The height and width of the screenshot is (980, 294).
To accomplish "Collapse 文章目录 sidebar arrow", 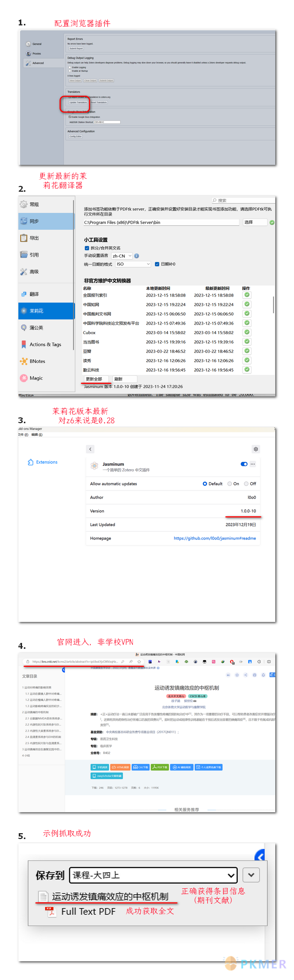I will click(64, 670).
